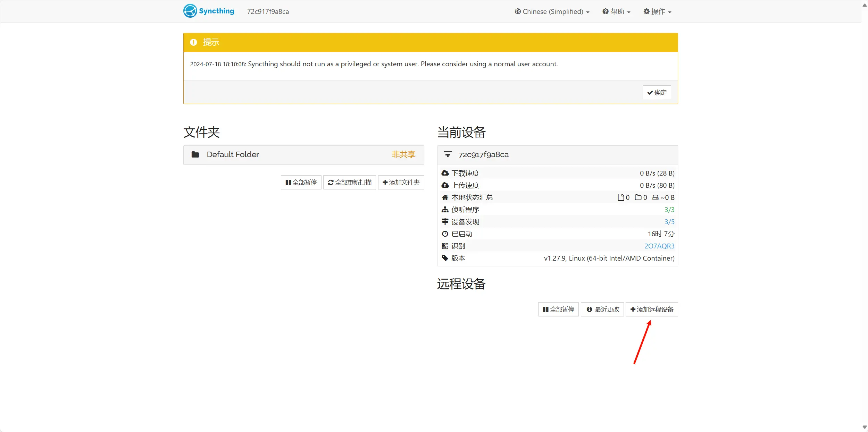868x432 pixels.
Task: Click the Syncthing logo icon
Action: pos(190,11)
